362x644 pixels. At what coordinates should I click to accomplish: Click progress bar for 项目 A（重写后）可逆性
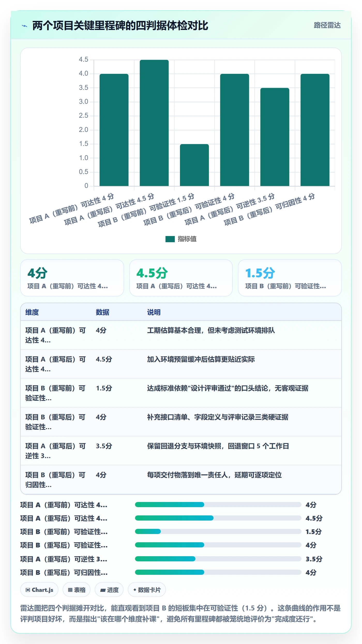(x=218, y=559)
